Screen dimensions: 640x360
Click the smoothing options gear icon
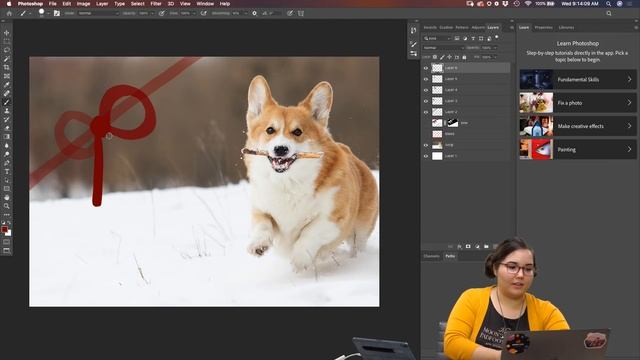coord(254,13)
